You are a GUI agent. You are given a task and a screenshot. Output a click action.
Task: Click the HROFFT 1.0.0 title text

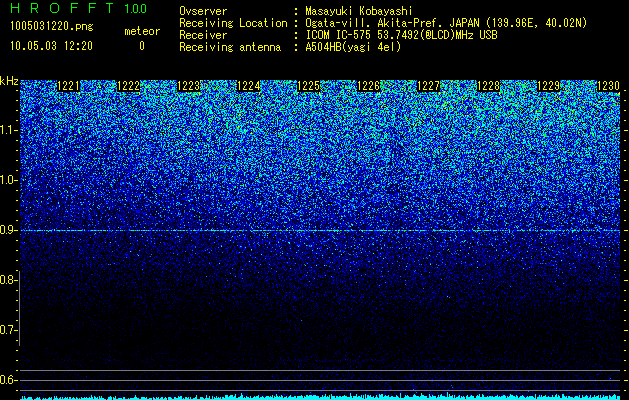click(78, 8)
